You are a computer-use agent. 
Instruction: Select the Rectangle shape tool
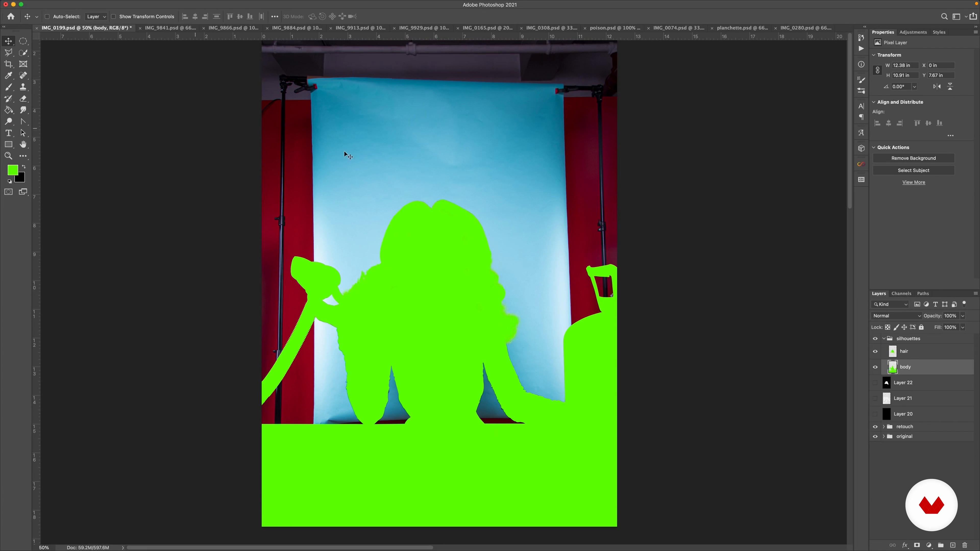coord(8,144)
